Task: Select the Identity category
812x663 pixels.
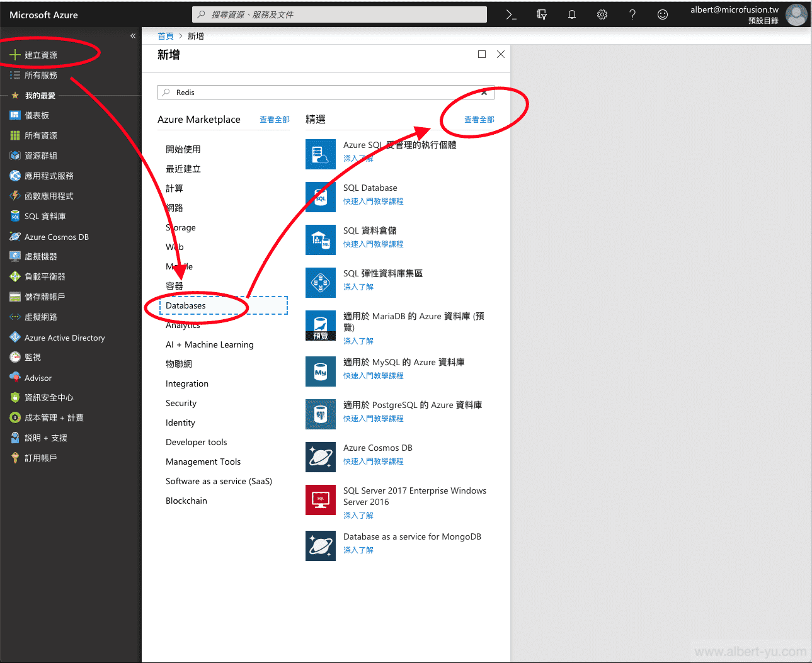Action: (x=180, y=422)
